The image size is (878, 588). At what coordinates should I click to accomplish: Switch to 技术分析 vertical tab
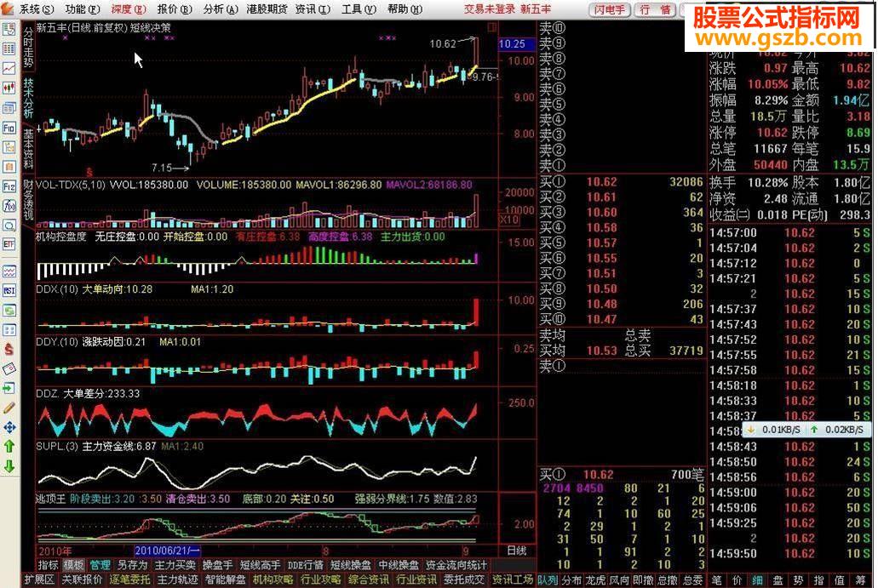(x=29, y=98)
